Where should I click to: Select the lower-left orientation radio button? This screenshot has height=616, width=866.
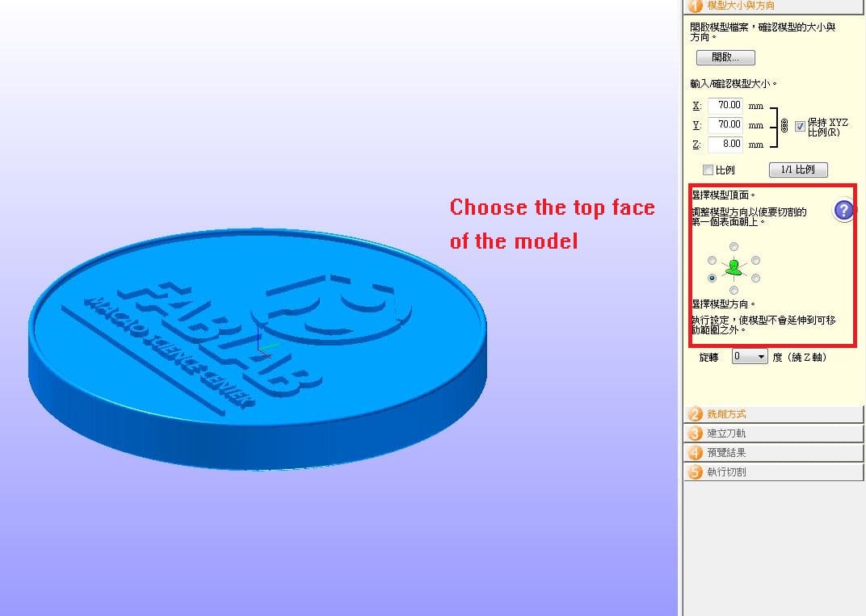[x=712, y=279]
